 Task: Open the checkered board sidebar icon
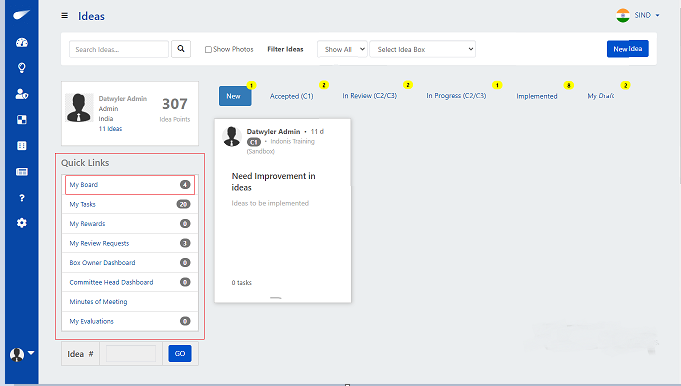click(22, 120)
